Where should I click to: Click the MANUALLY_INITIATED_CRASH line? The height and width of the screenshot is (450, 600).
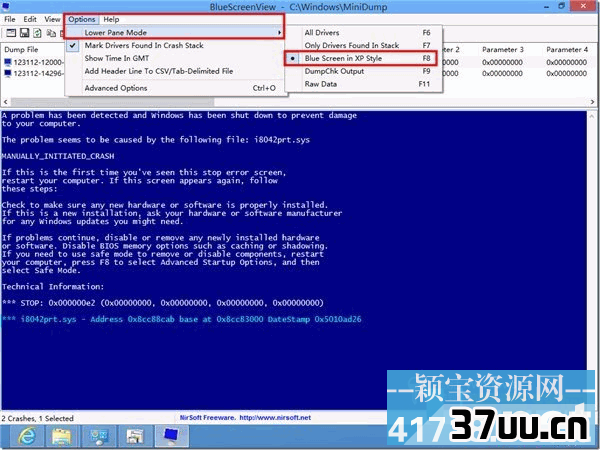pos(58,156)
